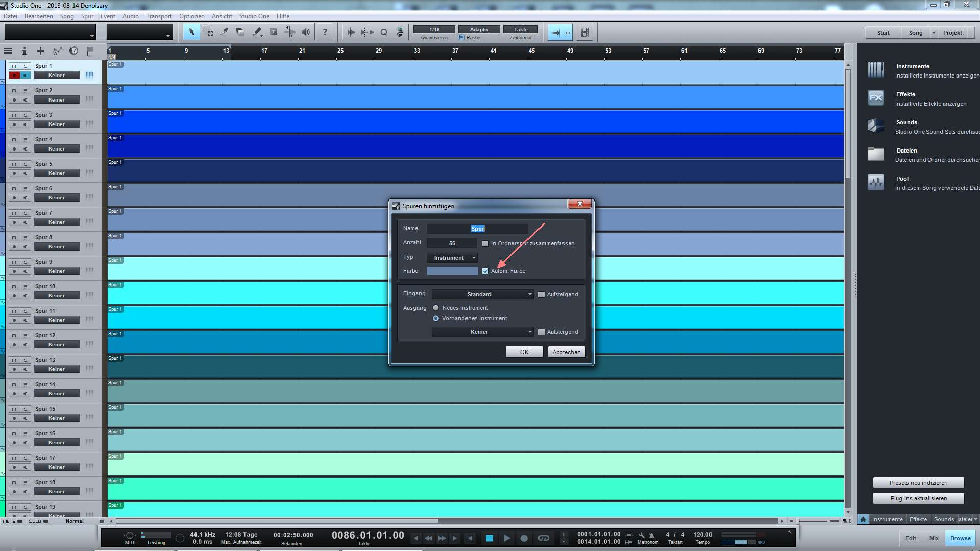Stop playback in the transport bar
The width and height of the screenshot is (980, 551).
click(x=489, y=538)
